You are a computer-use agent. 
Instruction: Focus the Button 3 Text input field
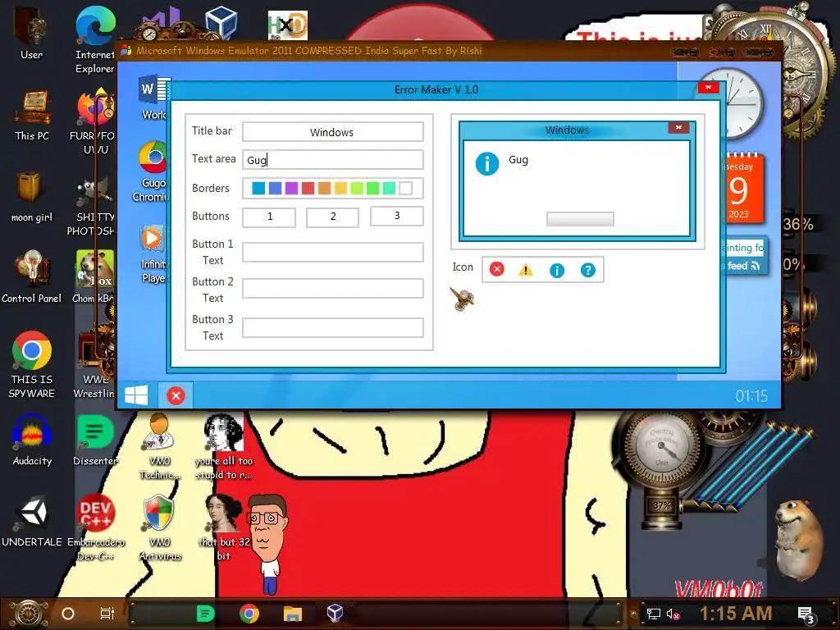(x=333, y=327)
